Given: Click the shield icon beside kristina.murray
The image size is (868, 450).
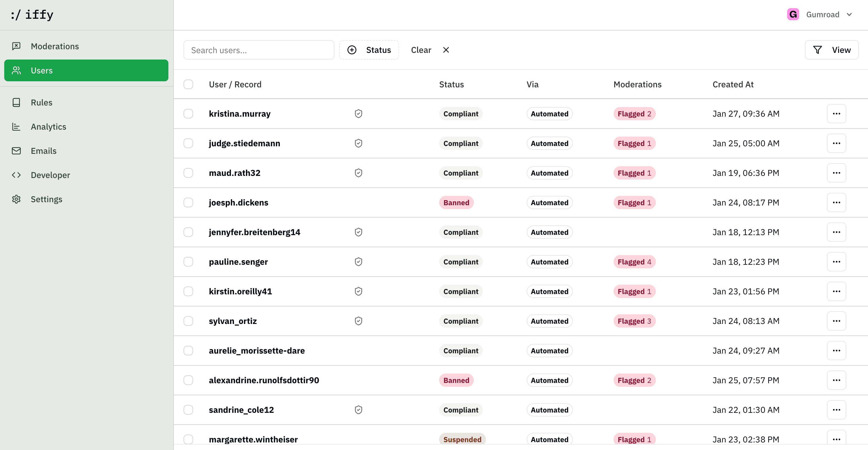Looking at the screenshot, I should click(x=358, y=114).
